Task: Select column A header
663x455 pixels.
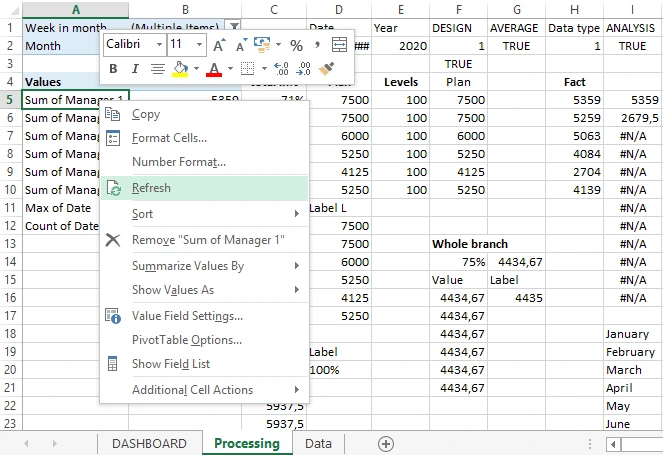Action: point(76,9)
